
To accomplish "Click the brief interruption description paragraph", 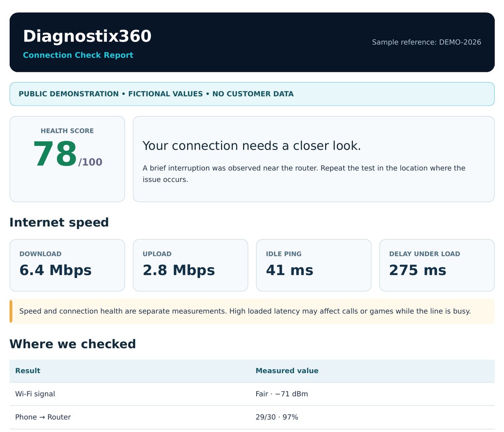I will pos(304,174).
